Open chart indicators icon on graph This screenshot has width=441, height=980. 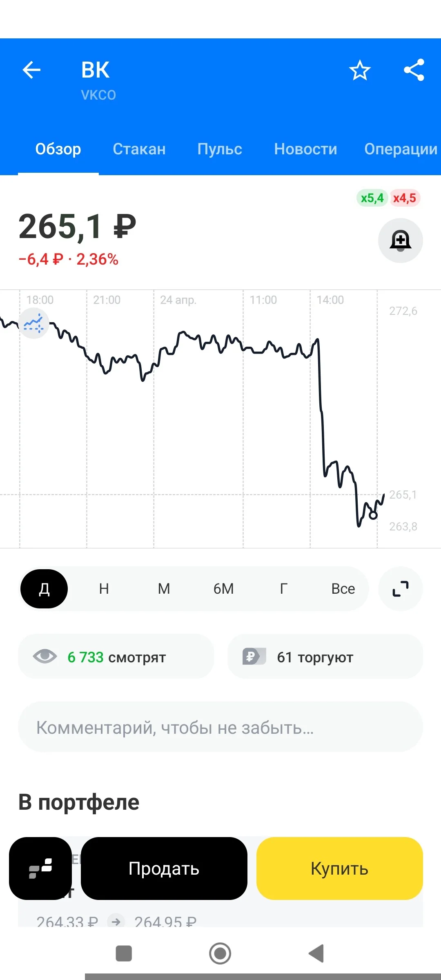click(34, 323)
